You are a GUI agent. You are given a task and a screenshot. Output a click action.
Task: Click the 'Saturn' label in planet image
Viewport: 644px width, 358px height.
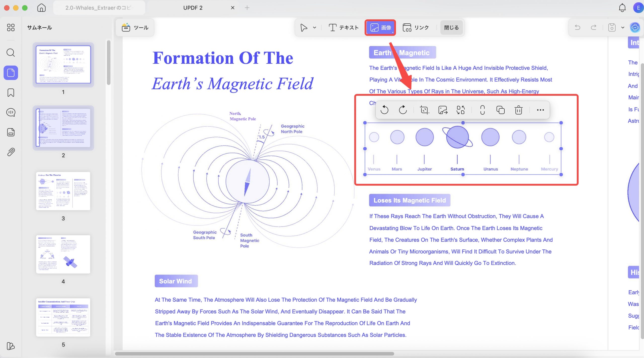[457, 169]
